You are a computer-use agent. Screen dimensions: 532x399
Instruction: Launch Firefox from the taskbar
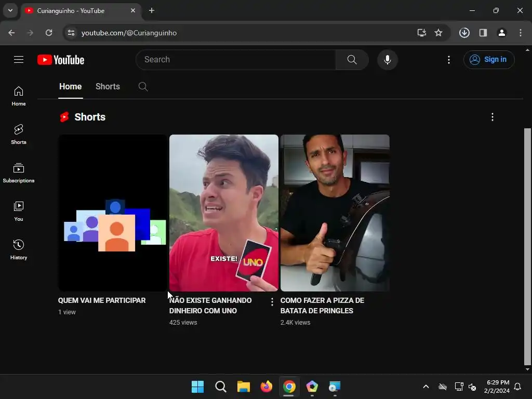pos(267,387)
